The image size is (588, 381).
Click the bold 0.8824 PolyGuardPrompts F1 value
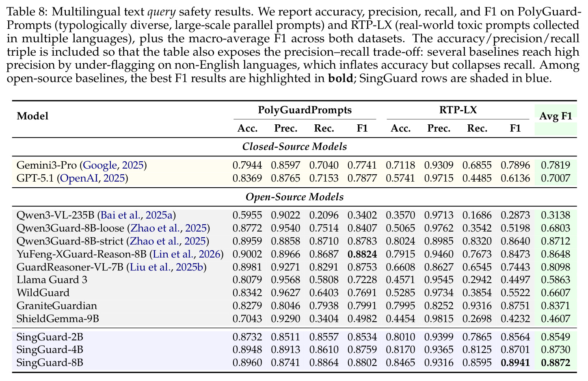coord(362,254)
